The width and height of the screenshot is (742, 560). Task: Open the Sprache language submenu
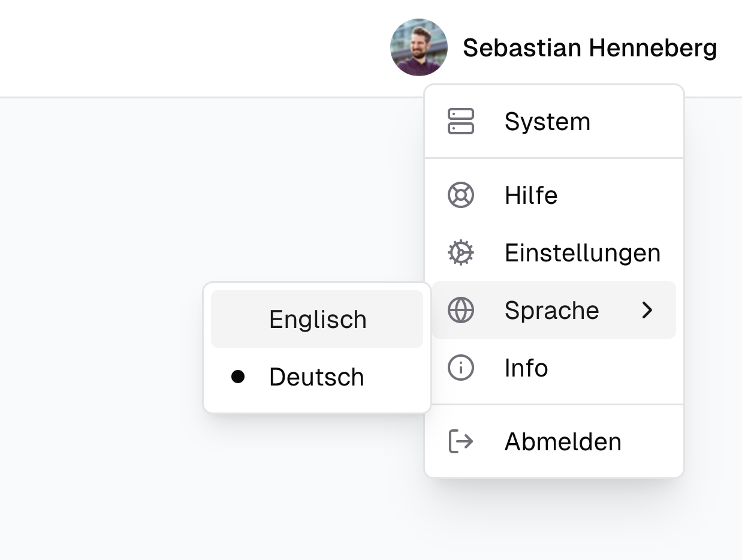point(553,310)
